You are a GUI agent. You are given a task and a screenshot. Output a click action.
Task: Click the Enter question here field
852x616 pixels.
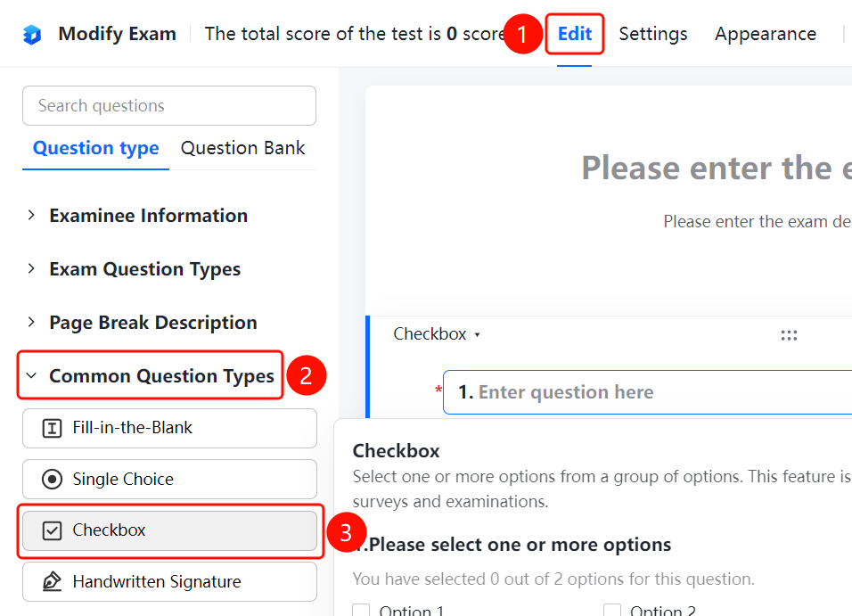click(647, 392)
